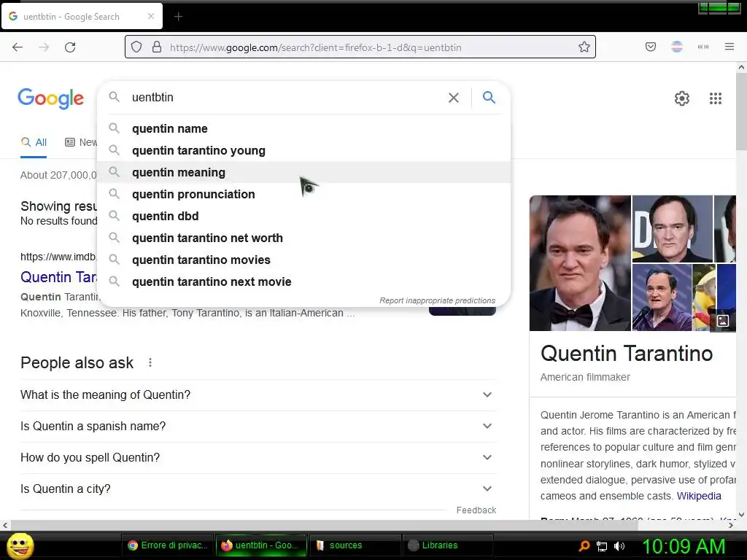Select the 'quentin name' suggestion
This screenshot has width=747, height=560.
point(303,128)
